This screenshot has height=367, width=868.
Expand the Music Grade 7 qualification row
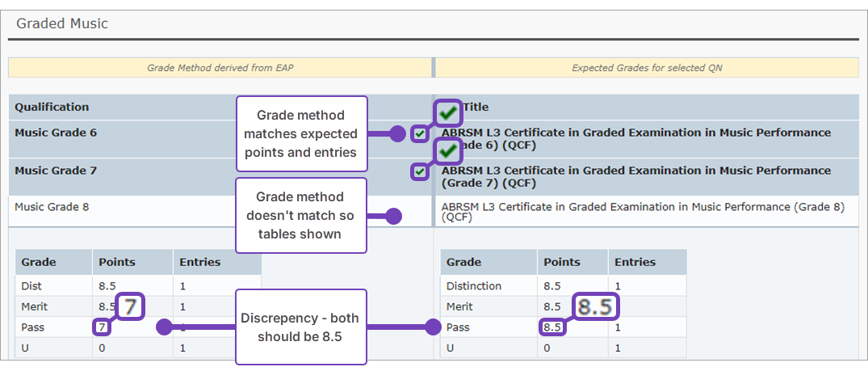click(56, 171)
